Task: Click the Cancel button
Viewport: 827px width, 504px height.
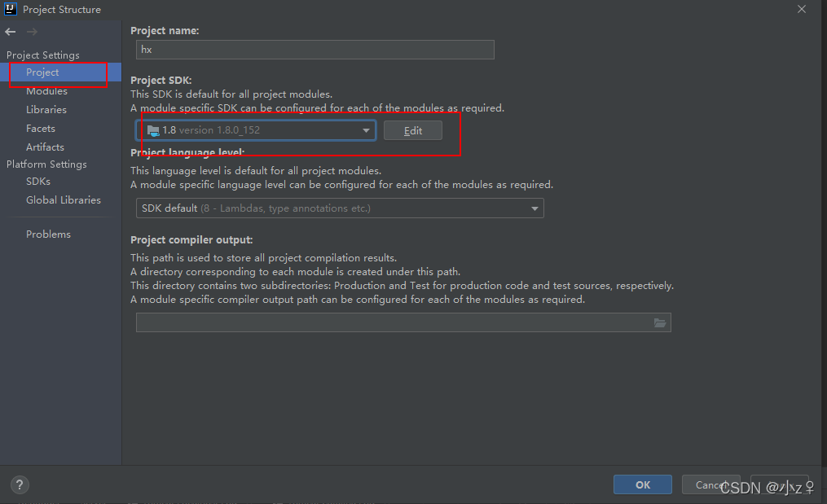Action: coord(711,484)
